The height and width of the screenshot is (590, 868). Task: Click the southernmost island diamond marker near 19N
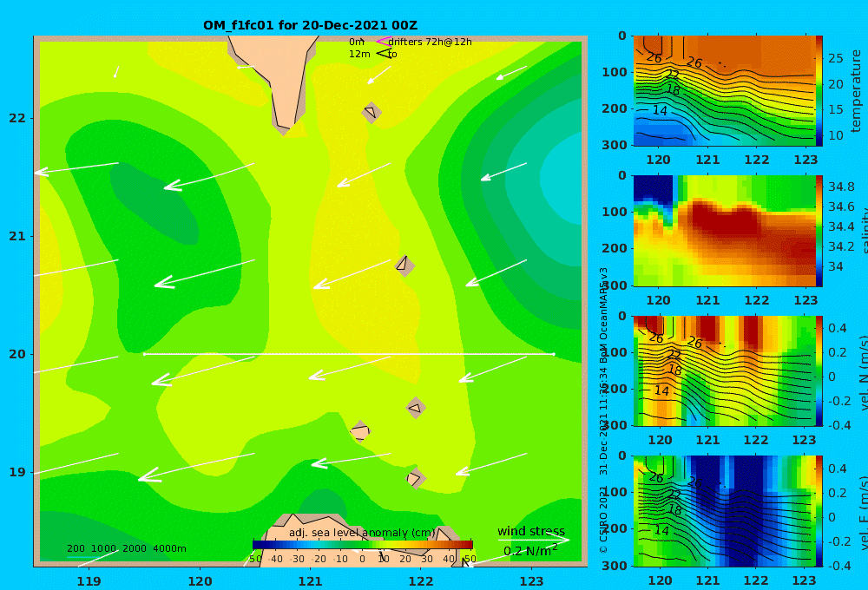415,478
